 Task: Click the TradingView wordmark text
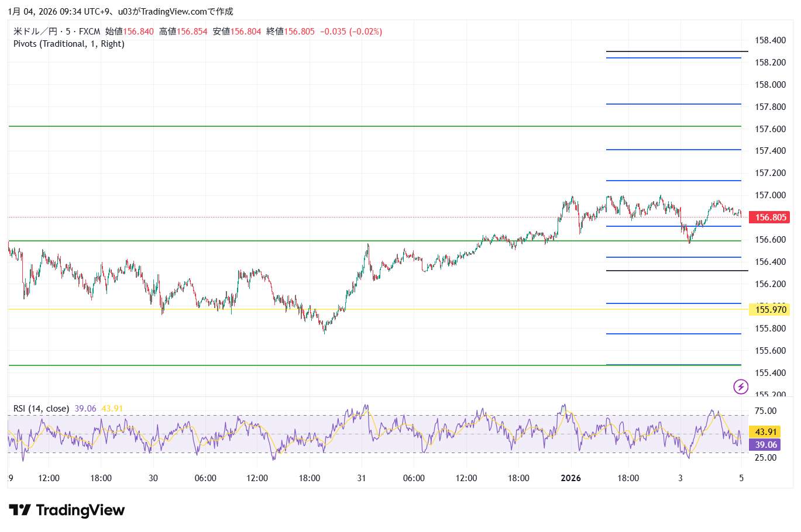click(80, 510)
